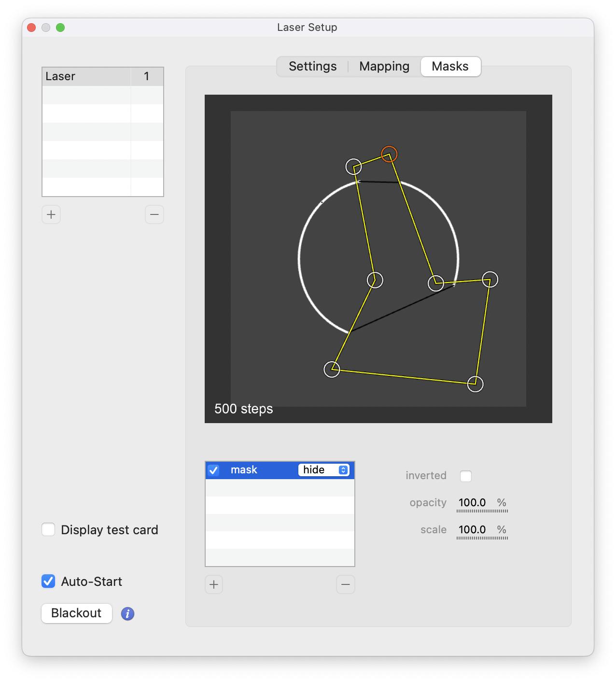616x682 pixels.
Task: Select the Masks tab
Action: coord(450,67)
